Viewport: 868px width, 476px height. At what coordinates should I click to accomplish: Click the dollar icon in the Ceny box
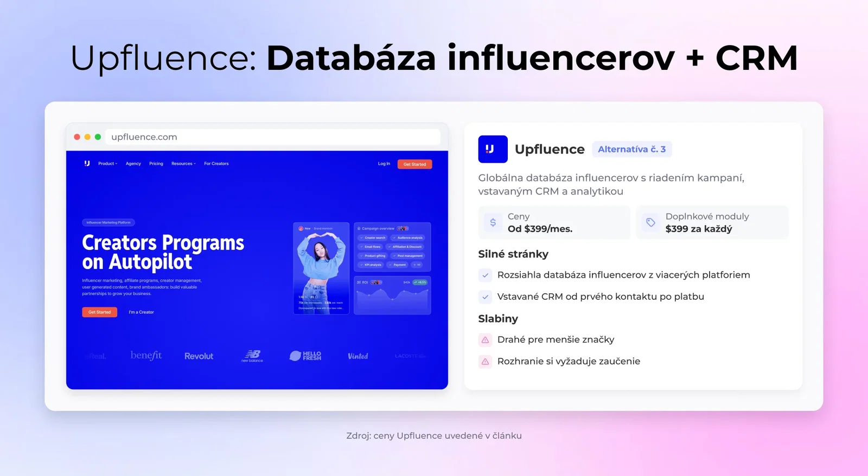(x=493, y=222)
